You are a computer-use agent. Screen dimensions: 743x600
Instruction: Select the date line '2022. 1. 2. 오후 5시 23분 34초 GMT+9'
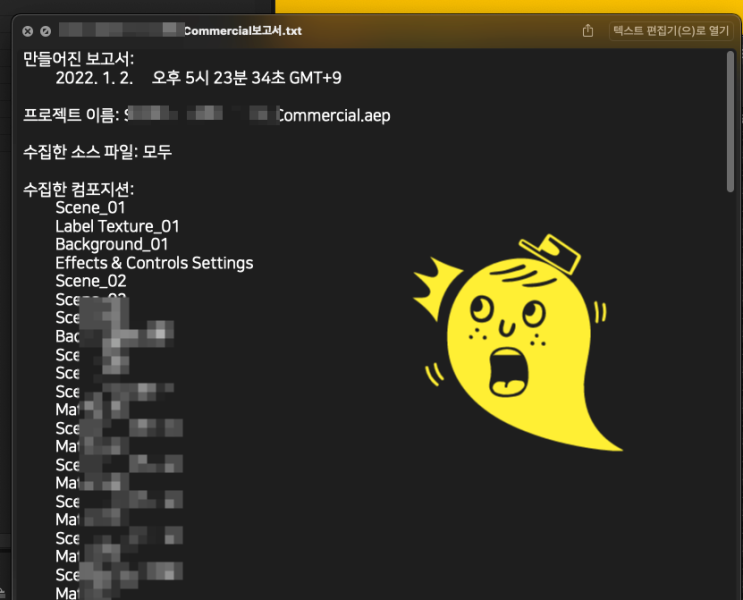[x=198, y=78]
